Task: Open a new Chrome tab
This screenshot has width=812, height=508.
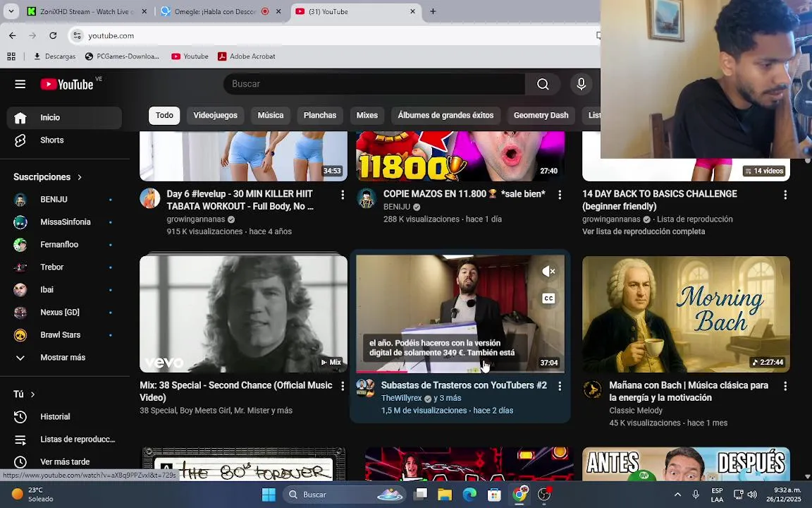Action: 433,11
